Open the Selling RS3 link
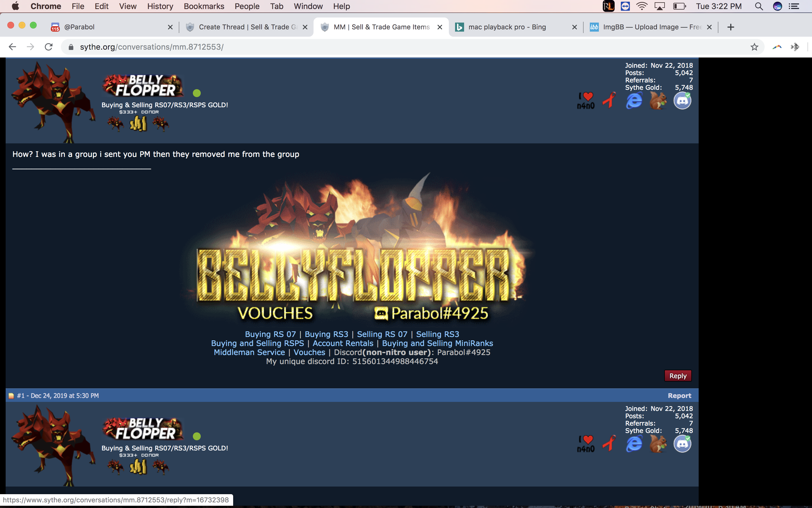This screenshot has width=812, height=508. coord(438,334)
